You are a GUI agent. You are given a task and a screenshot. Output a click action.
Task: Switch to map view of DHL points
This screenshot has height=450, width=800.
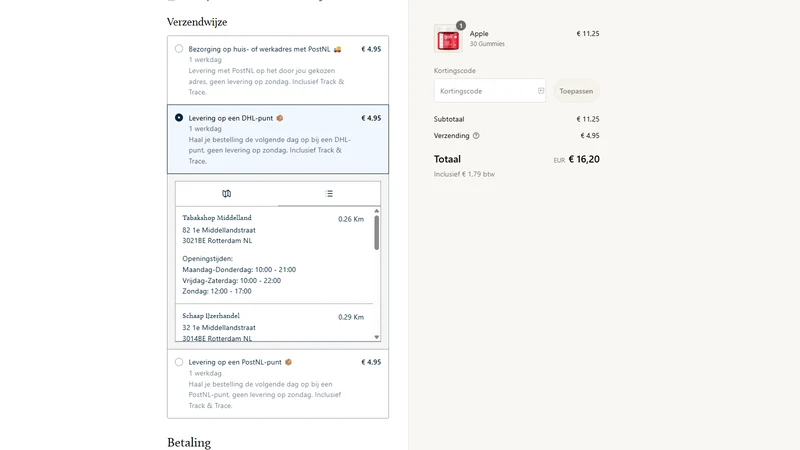(x=227, y=193)
